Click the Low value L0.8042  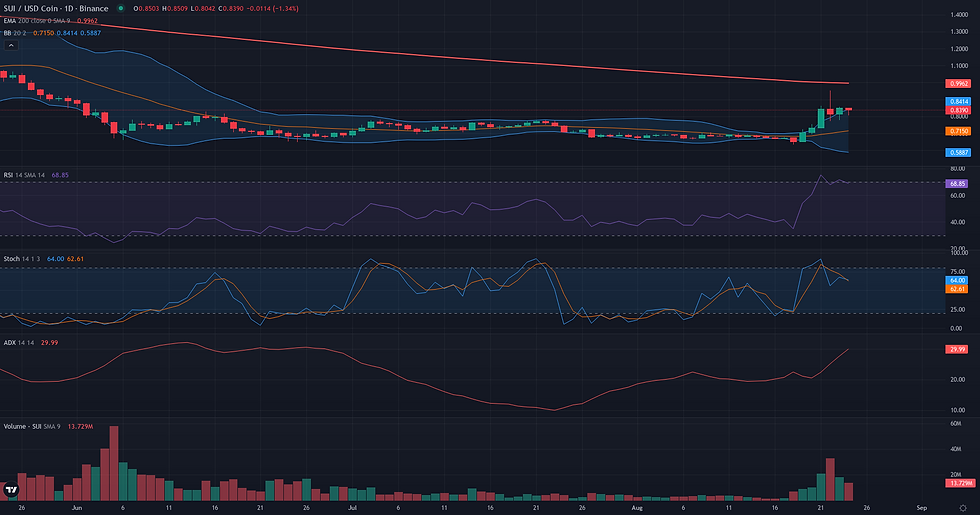[205, 9]
